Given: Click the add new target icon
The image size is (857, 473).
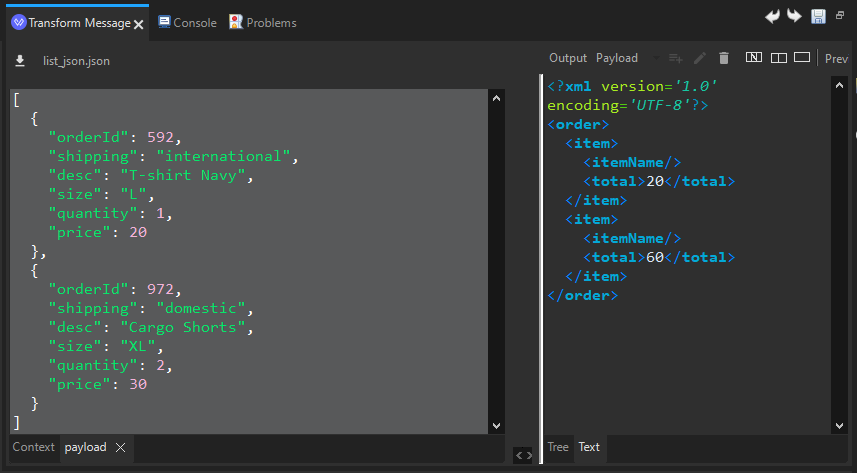Looking at the screenshot, I should pyautogui.click(x=676, y=58).
